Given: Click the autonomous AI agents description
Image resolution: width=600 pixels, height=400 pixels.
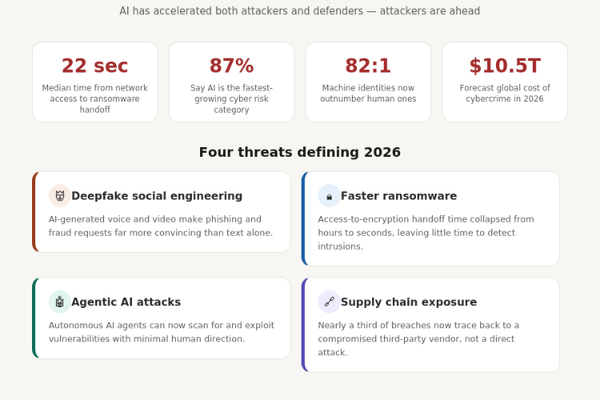Looking at the screenshot, I should (161, 332).
